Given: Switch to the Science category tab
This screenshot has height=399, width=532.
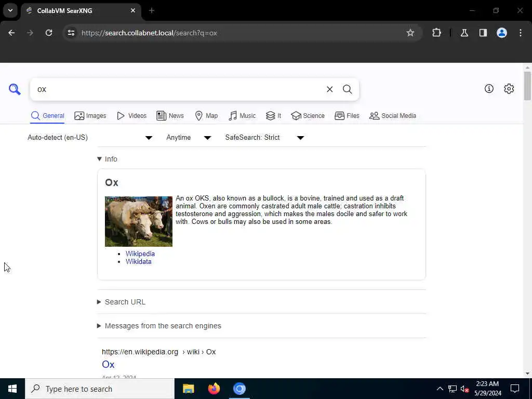Looking at the screenshot, I should (x=308, y=116).
